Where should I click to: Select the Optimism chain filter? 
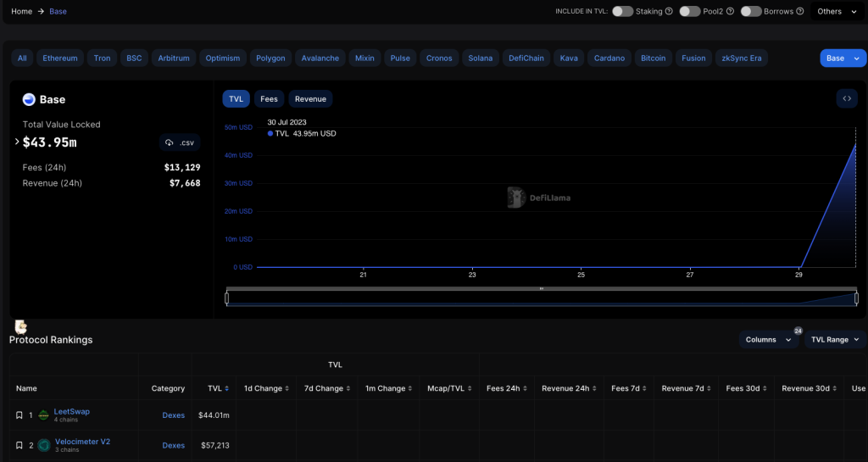coord(223,58)
